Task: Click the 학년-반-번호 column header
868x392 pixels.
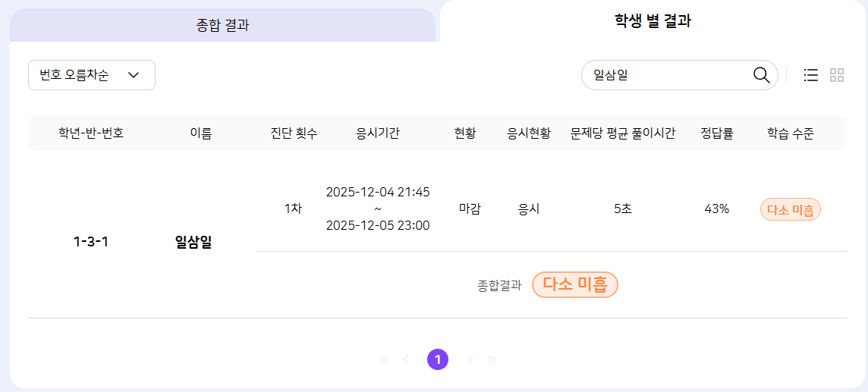Action: click(91, 133)
